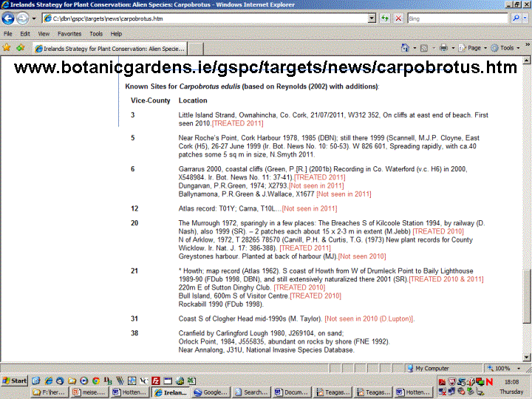This screenshot has width=532, height=399.
Task: Click the search magnifier icon
Action: pos(514,18)
